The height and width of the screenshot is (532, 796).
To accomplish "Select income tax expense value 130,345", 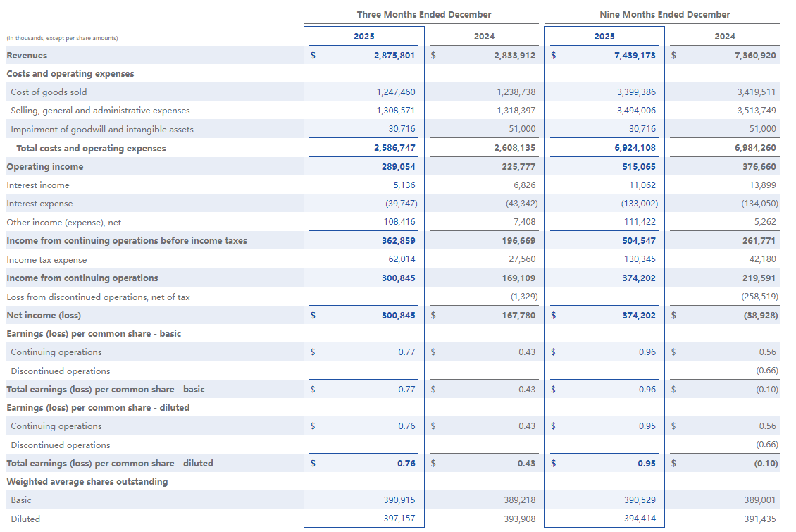I will 639,259.
